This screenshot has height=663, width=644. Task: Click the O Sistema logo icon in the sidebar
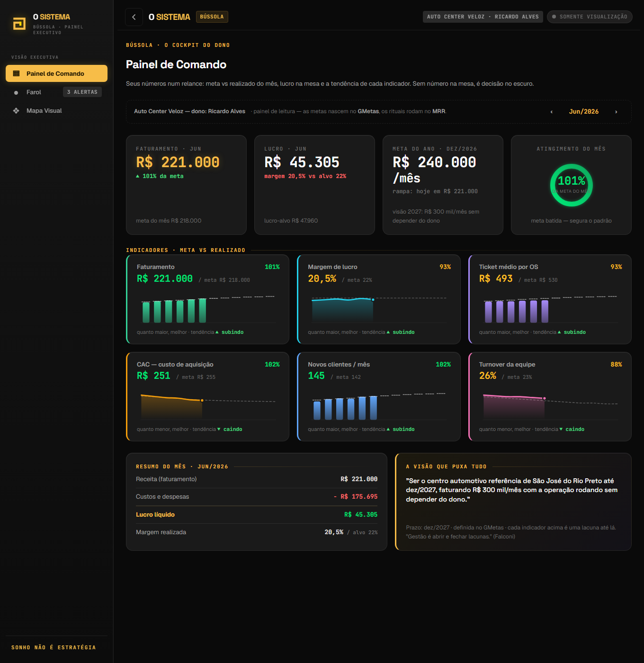[x=19, y=23]
